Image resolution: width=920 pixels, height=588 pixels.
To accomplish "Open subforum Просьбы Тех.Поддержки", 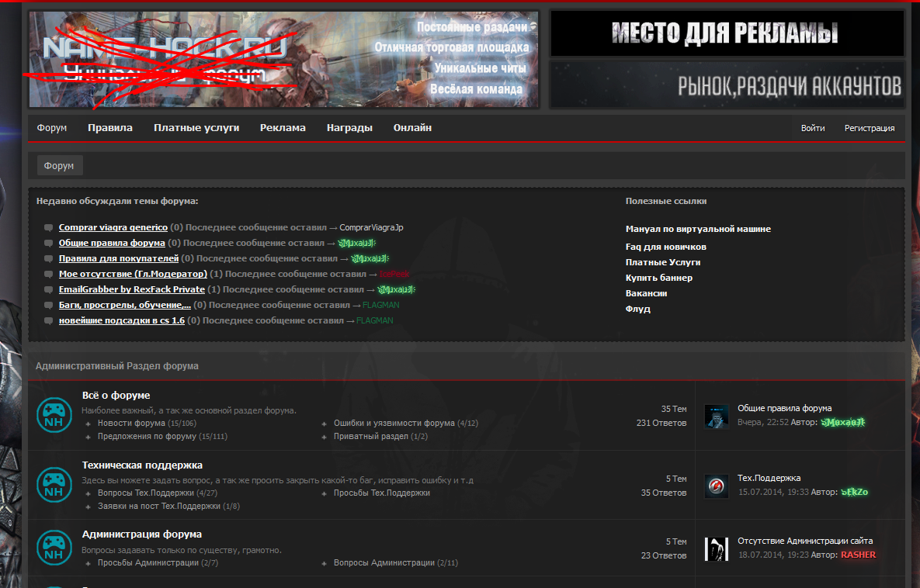I will [x=382, y=493].
